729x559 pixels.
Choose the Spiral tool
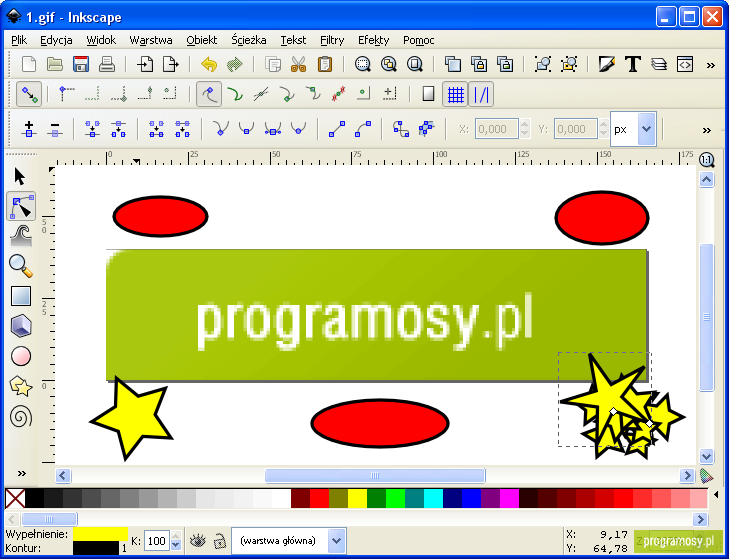(21, 416)
